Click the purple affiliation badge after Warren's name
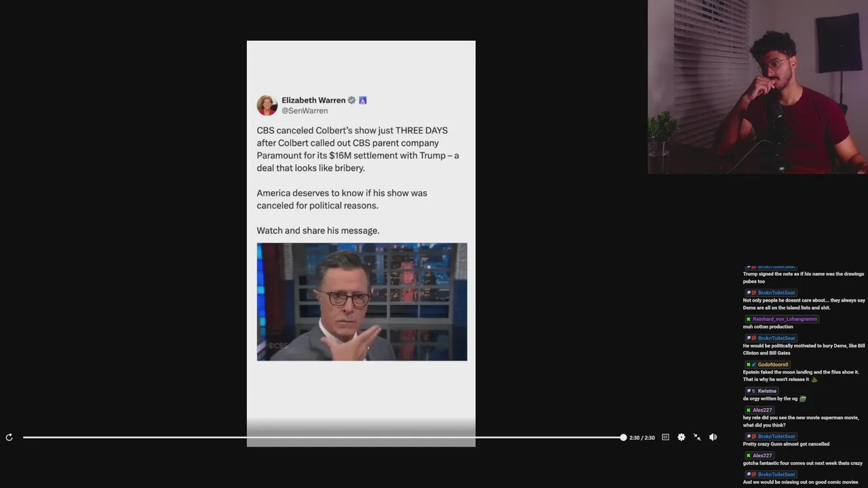868x488 pixels. pos(362,100)
